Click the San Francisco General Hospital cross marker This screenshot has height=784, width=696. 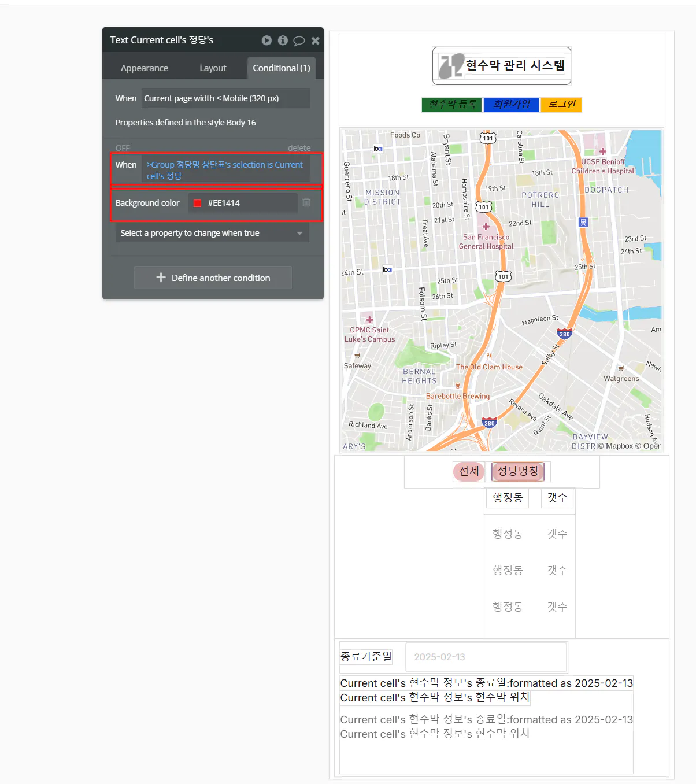(486, 227)
